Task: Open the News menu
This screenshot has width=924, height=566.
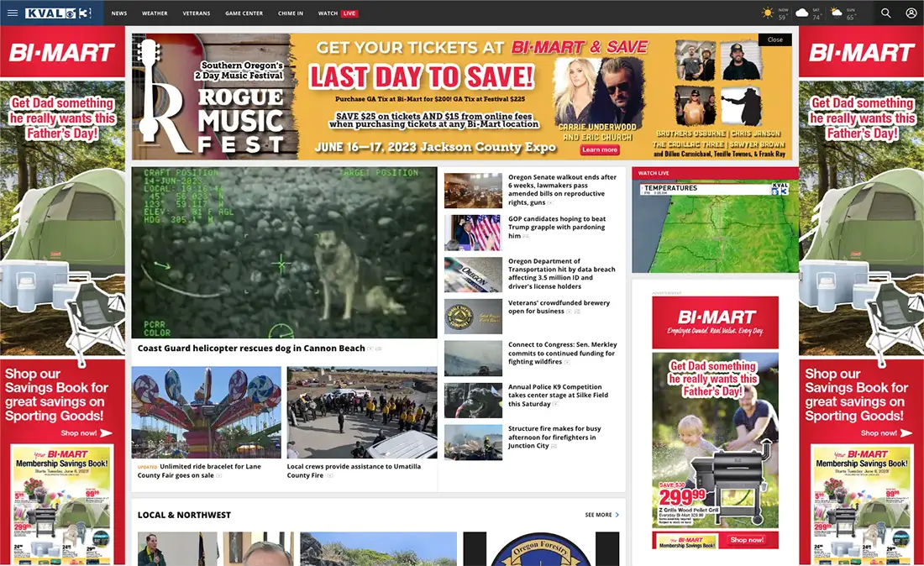Action: [119, 13]
